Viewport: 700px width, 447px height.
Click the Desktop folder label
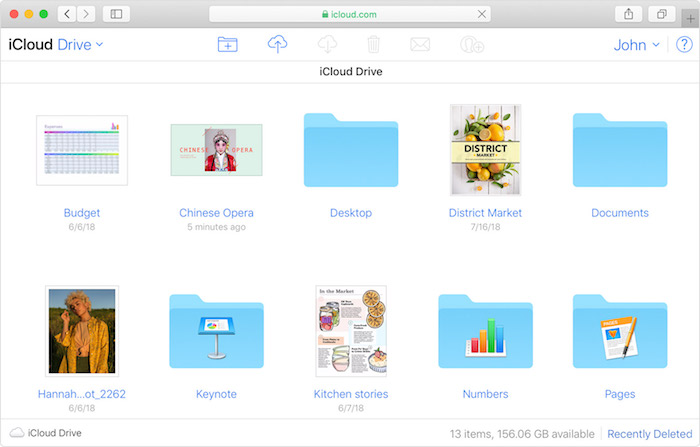351,213
